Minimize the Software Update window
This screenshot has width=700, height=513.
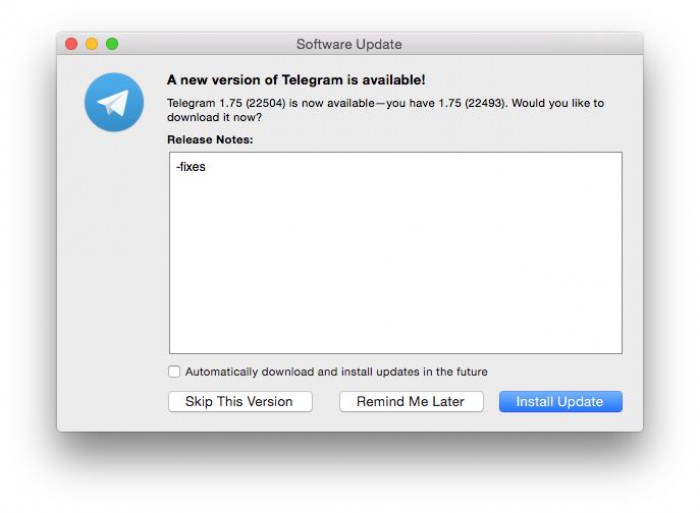coord(92,44)
